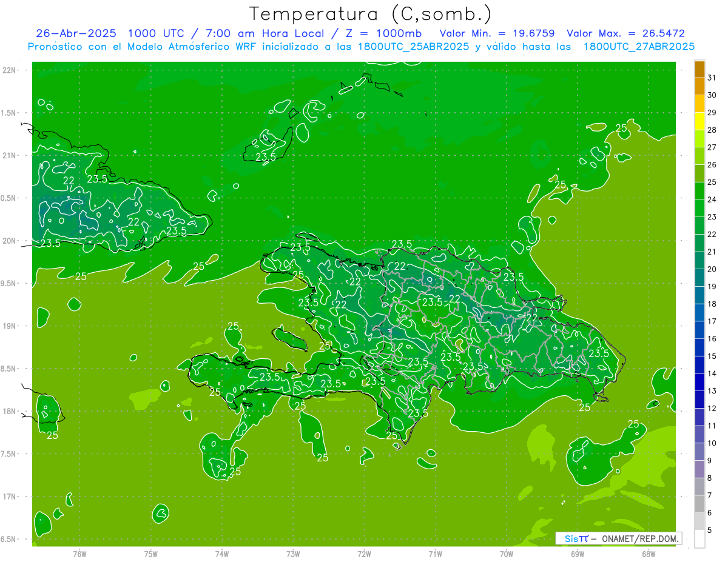This screenshot has width=728, height=562.
Task: Click the 18N latitude axis label
Action: coord(9,411)
